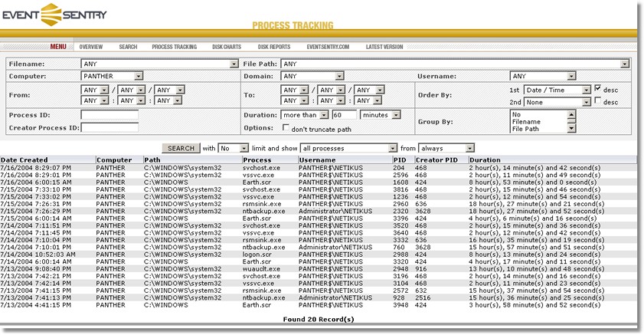This screenshot has width=644, height=335.
Task: Focus the Process ID input field
Action: point(110,115)
